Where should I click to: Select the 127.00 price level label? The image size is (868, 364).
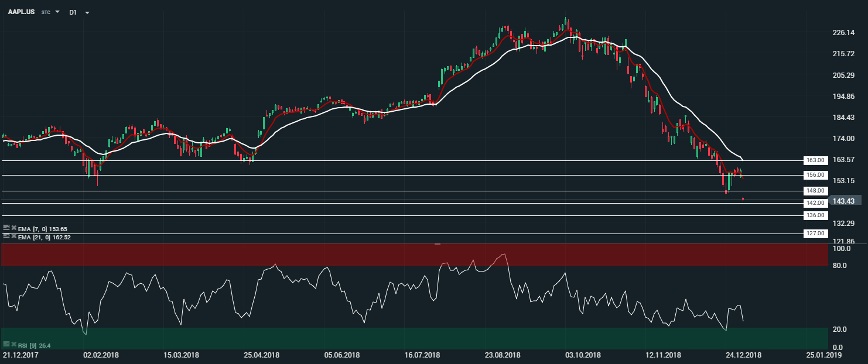click(x=816, y=233)
